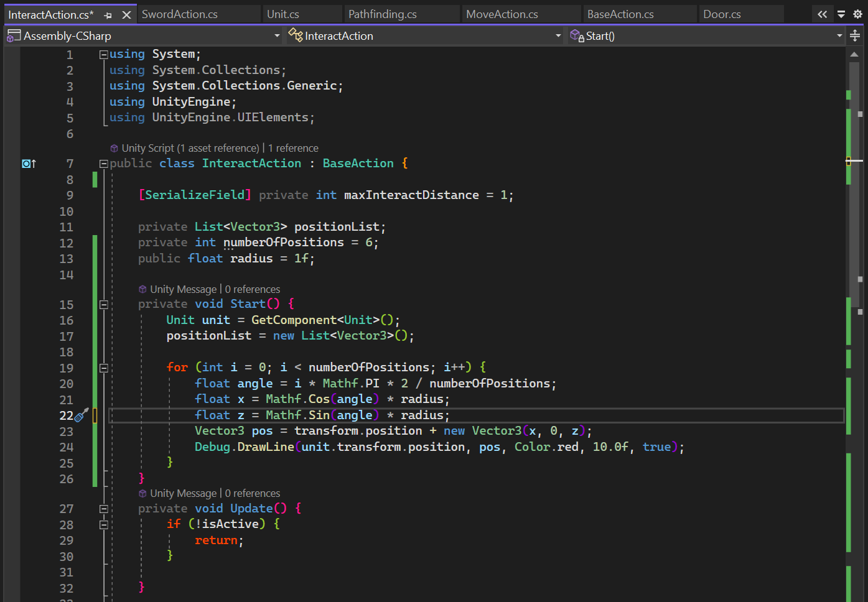Open the Start() method dropdown
This screenshot has height=602, width=868.
839,35
